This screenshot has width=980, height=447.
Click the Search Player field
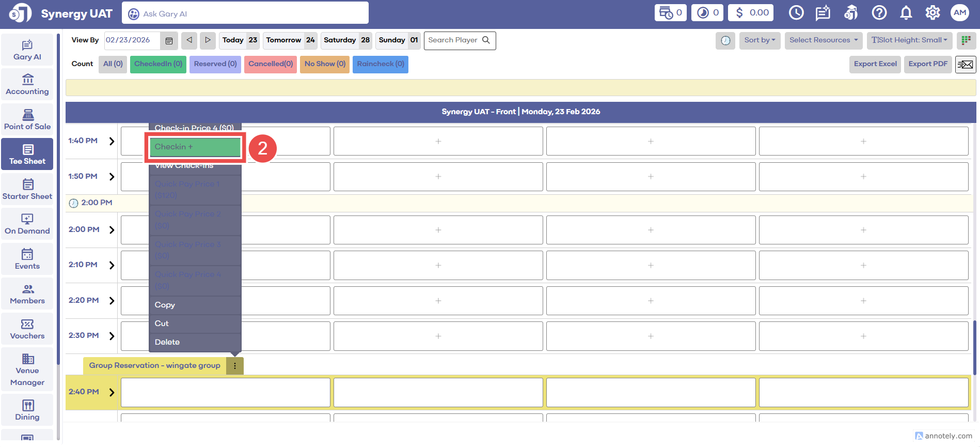pos(453,40)
